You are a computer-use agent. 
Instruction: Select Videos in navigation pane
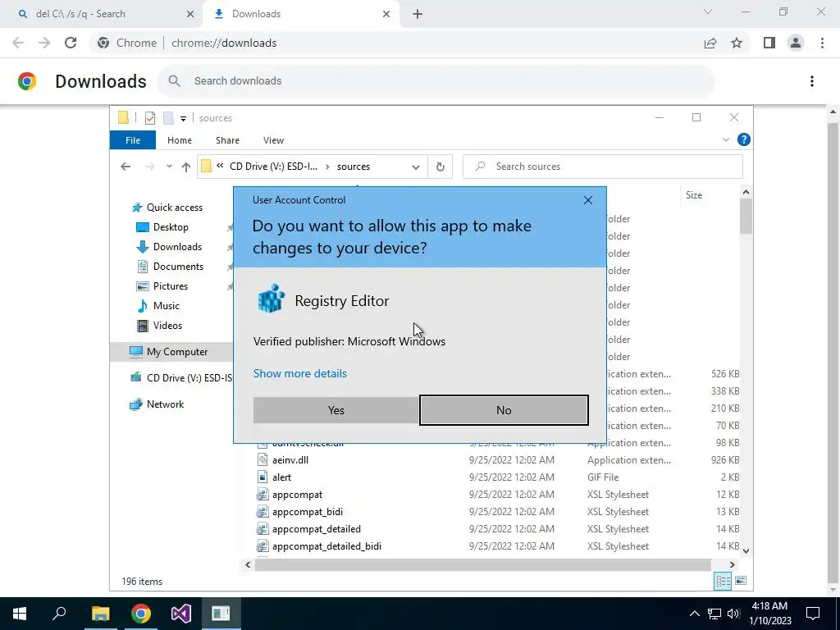click(x=167, y=326)
